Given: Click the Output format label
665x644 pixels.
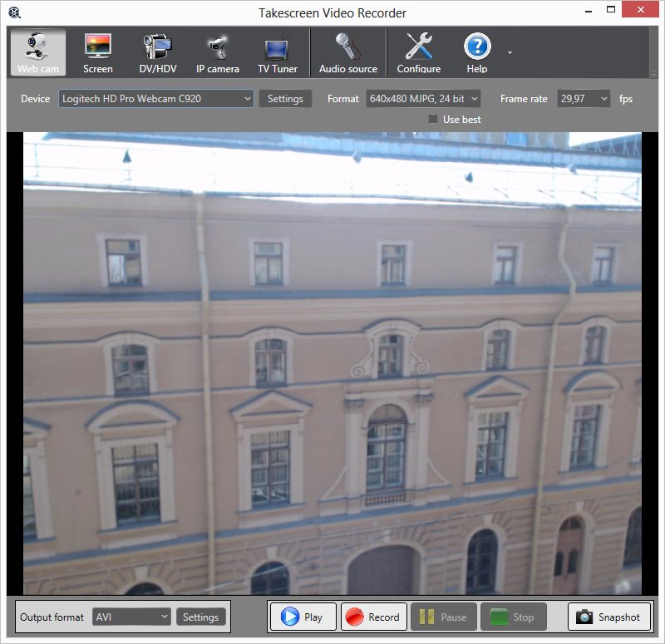Looking at the screenshot, I should coord(52,617).
